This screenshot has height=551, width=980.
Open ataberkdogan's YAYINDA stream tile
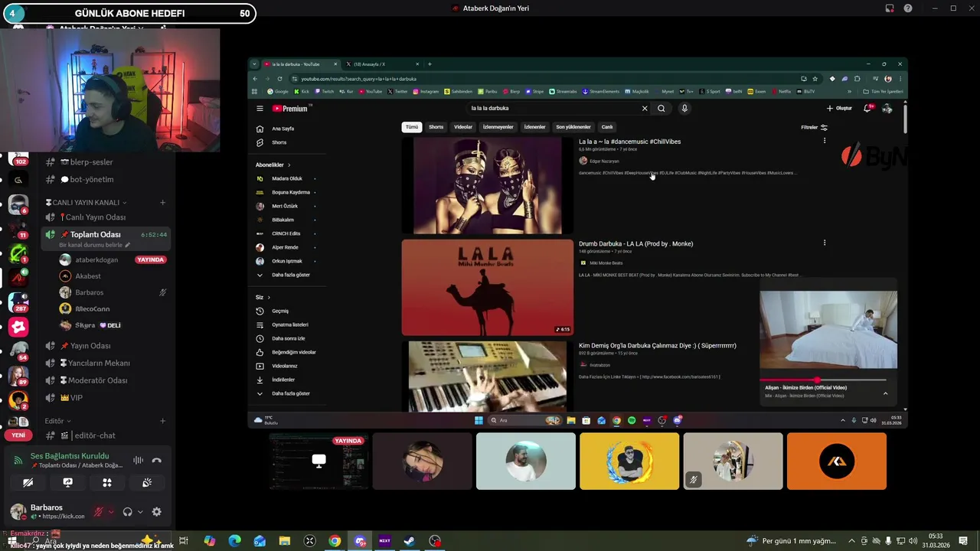pos(318,461)
